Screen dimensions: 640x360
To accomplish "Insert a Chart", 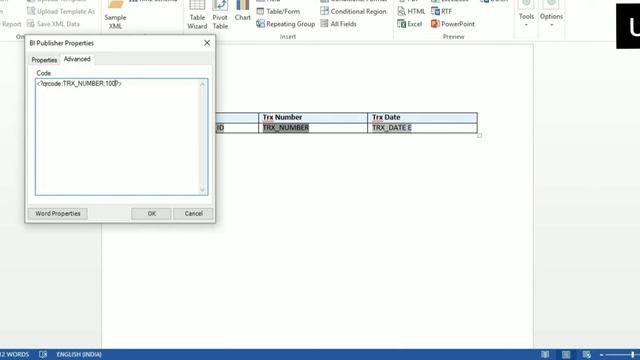I will click(242, 11).
